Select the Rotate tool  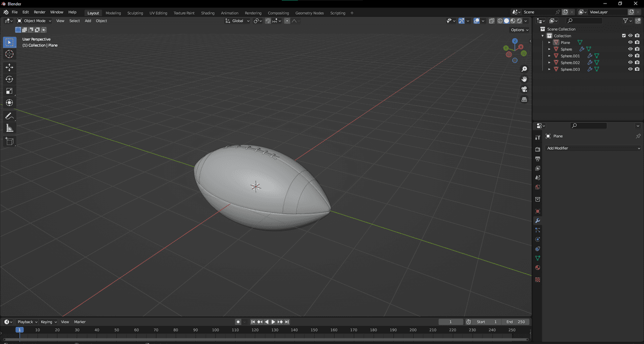pyautogui.click(x=9, y=79)
